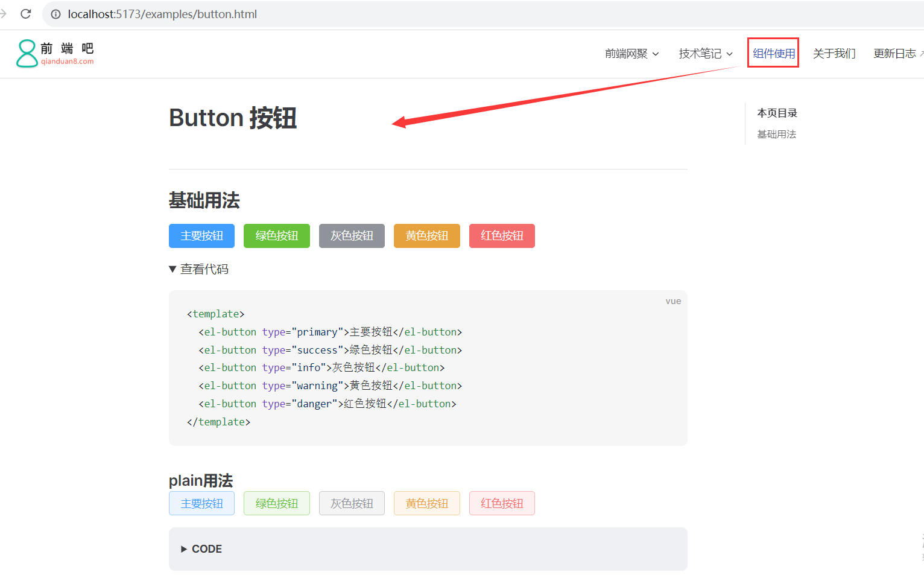This screenshot has height=575, width=924.
Task: Click the site info icon in address bar
Action: pyautogui.click(x=55, y=14)
